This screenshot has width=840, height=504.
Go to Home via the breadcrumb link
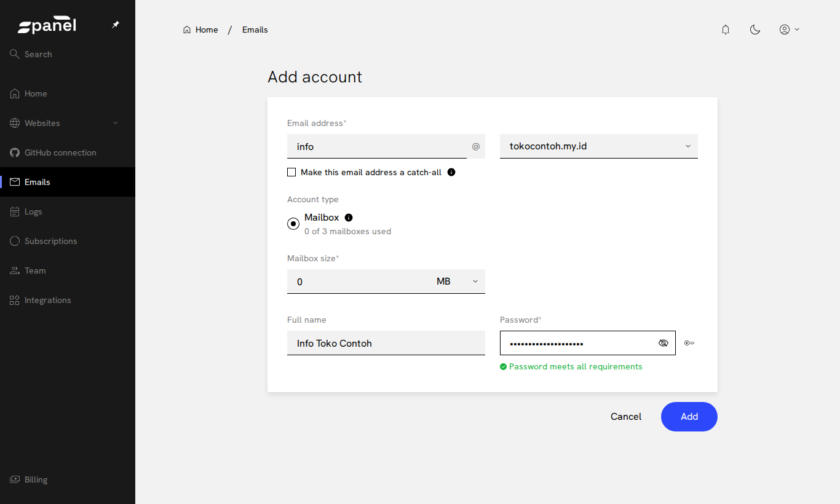click(x=200, y=30)
